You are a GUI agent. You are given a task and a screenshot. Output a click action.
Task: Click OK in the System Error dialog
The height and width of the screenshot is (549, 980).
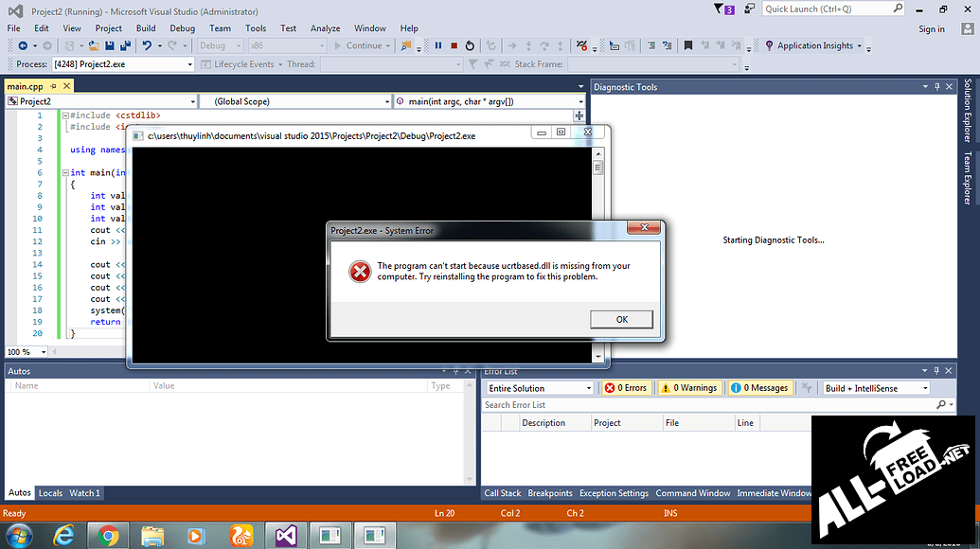621,319
